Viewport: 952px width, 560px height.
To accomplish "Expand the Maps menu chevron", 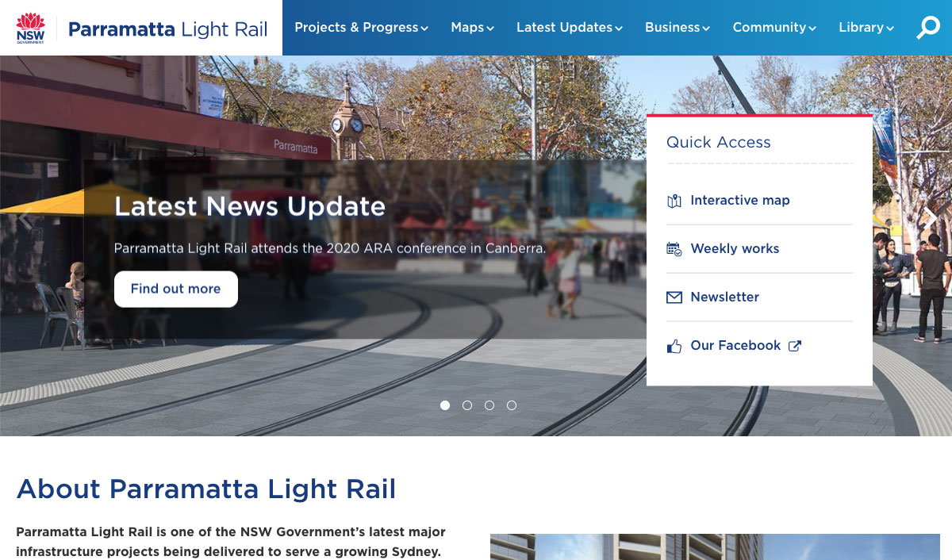I will click(490, 29).
